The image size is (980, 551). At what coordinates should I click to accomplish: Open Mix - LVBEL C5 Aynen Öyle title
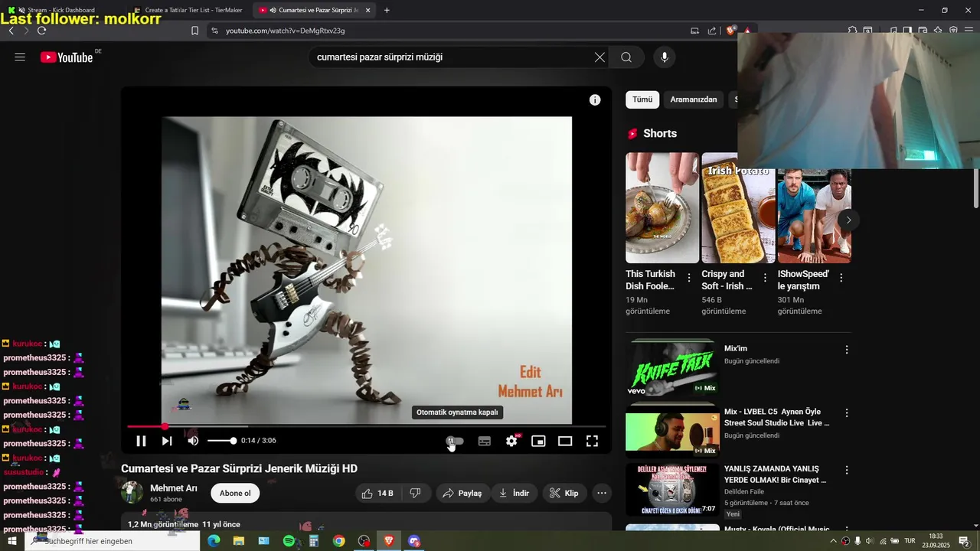click(776, 417)
